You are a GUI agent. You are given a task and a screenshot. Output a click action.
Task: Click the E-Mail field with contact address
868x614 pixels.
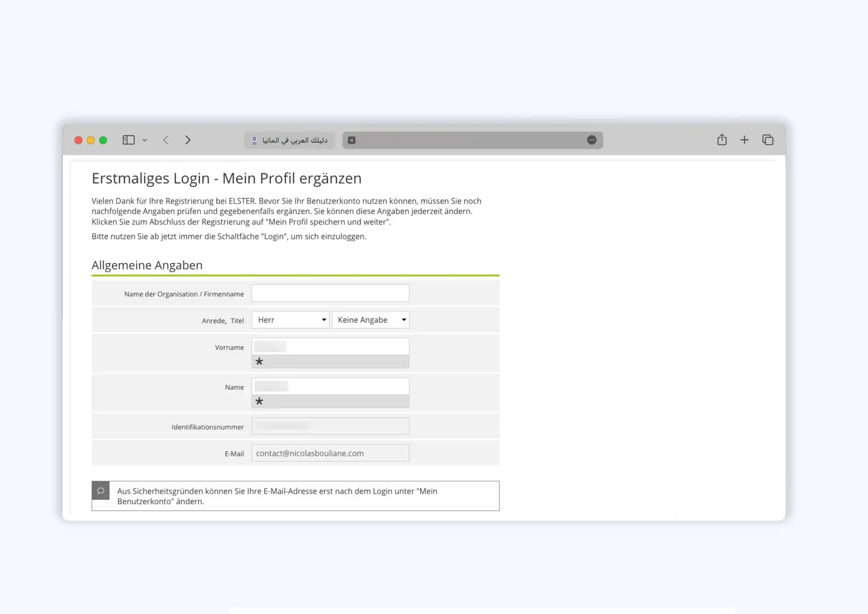point(330,453)
